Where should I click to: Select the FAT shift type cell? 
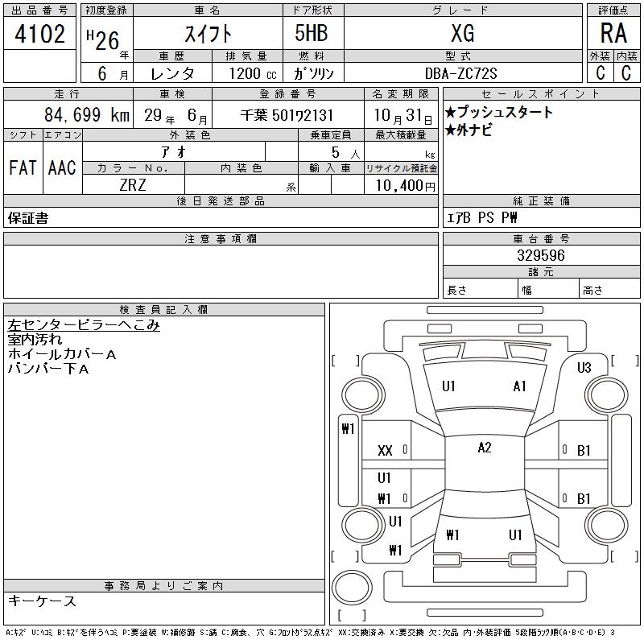coord(23,167)
